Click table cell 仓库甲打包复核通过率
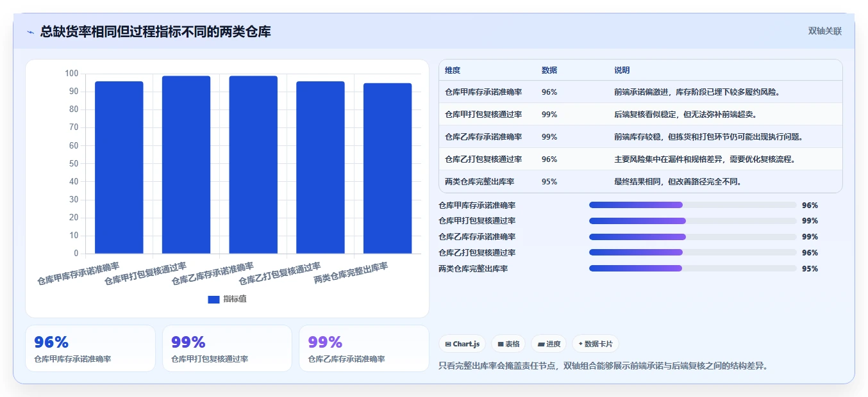 click(x=483, y=115)
